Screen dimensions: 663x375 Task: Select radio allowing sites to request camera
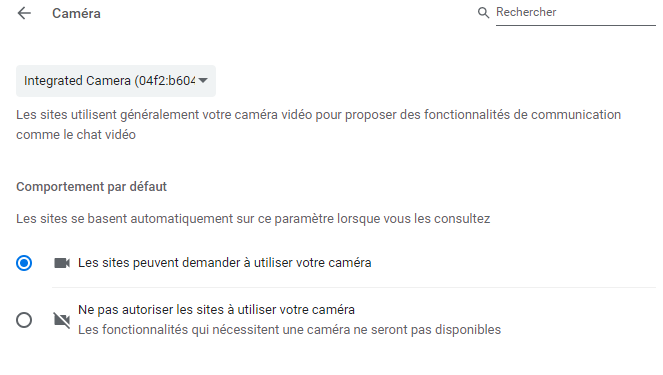(x=24, y=263)
